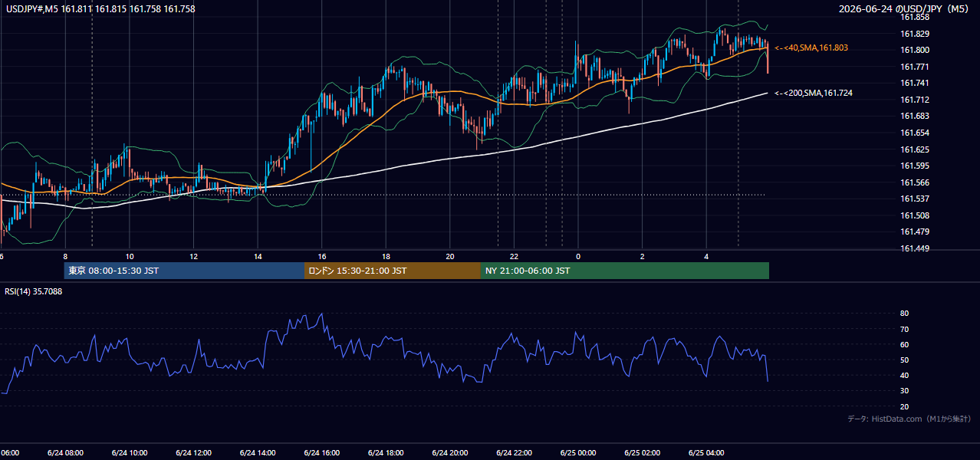This screenshot has width=980, height=460.
Task: Click price axis label 161.829
Action: [x=914, y=34]
